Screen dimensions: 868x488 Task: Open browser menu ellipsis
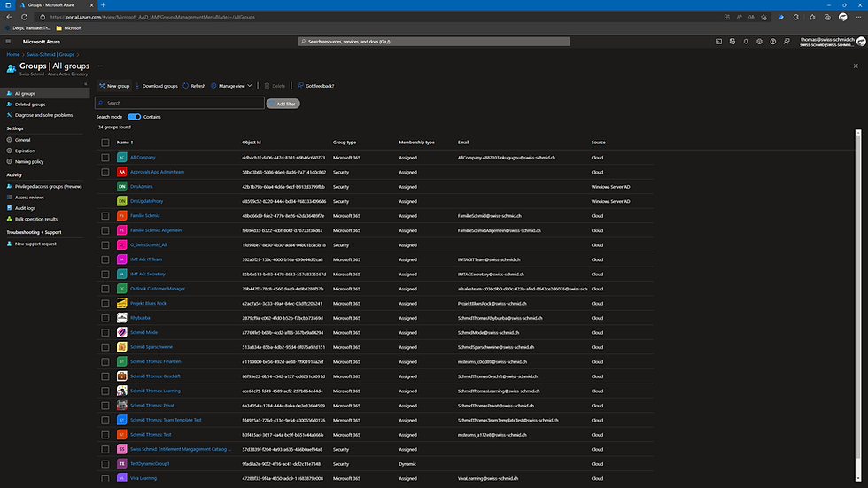858,17
